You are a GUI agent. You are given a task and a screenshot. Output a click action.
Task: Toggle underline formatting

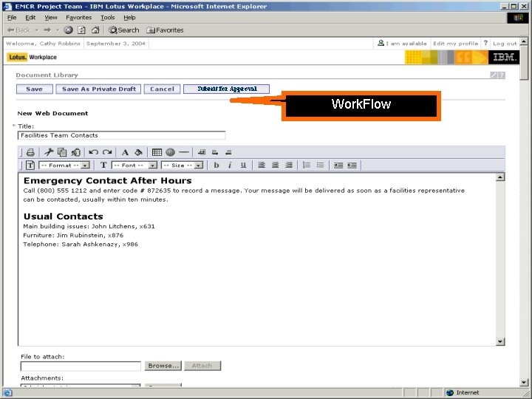click(243, 166)
